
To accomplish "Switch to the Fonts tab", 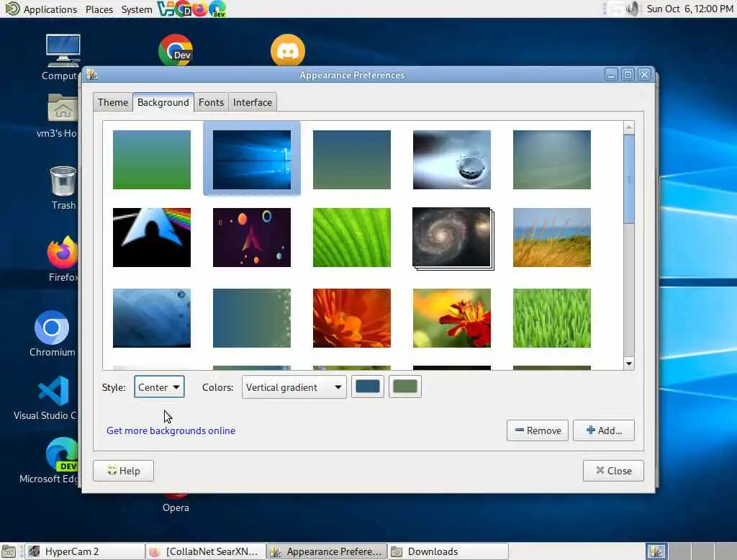I will click(x=211, y=102).
